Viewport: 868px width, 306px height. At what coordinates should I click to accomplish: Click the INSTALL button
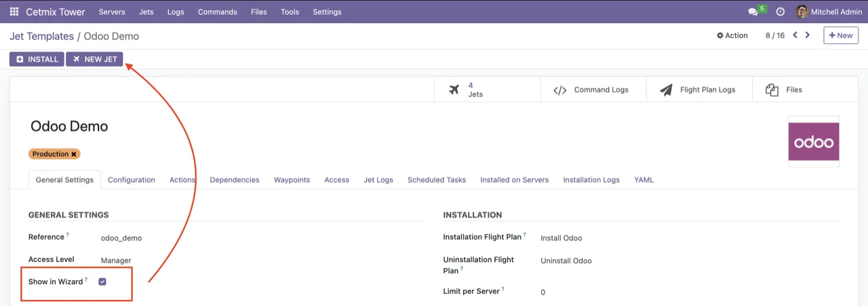pyautogui.click(x=37, y=59)
